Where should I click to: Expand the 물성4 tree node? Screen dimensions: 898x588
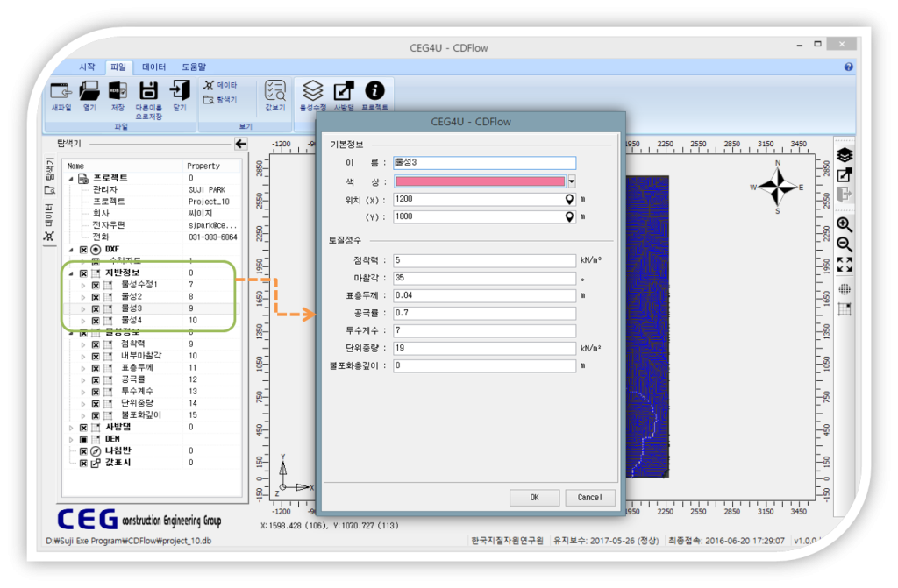pyautogui.click(x=83, y=321)
